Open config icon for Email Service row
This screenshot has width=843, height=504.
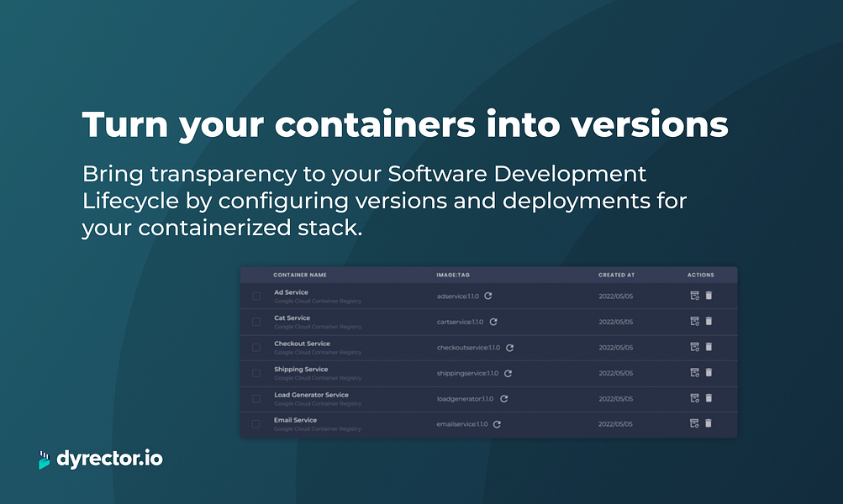coord(694,423)
